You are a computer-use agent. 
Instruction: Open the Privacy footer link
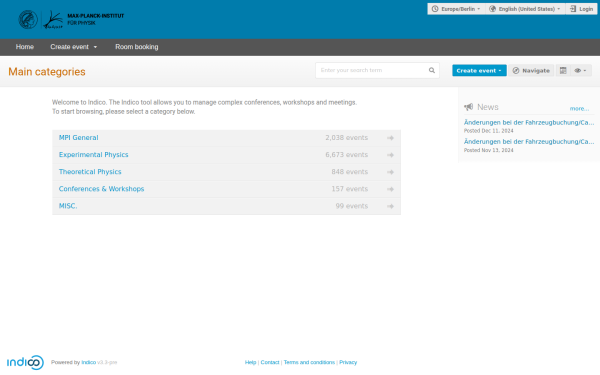348,362
